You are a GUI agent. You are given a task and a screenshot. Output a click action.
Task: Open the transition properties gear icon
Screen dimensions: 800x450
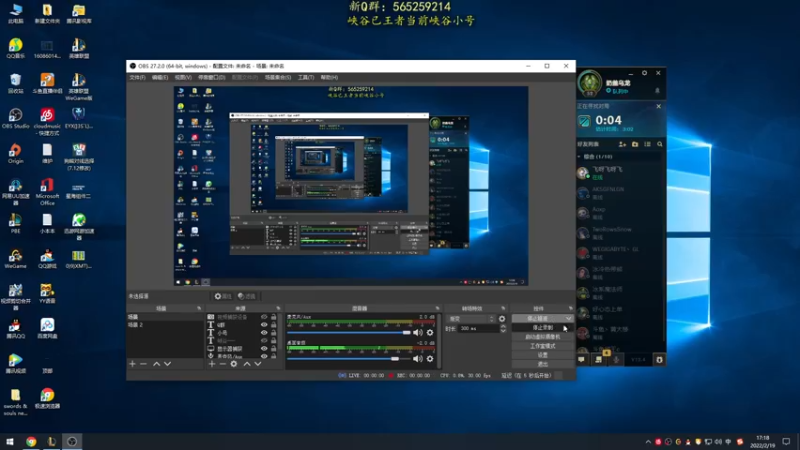pyautogui.click(x=502, y=319)
